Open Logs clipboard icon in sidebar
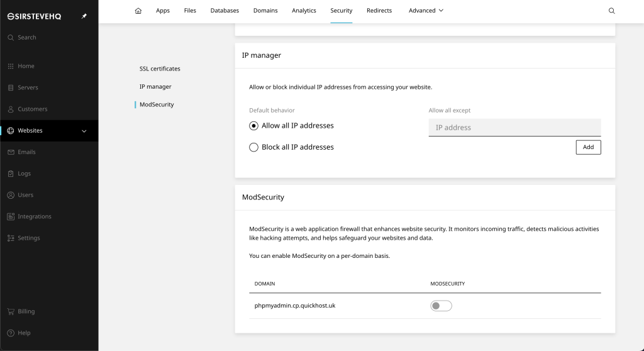Viewport: 644px width, 351px height. [x=11, y=174]
